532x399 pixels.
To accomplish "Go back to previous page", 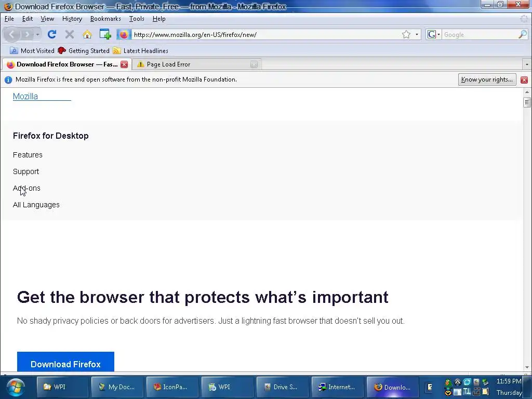I will [11, 34].
